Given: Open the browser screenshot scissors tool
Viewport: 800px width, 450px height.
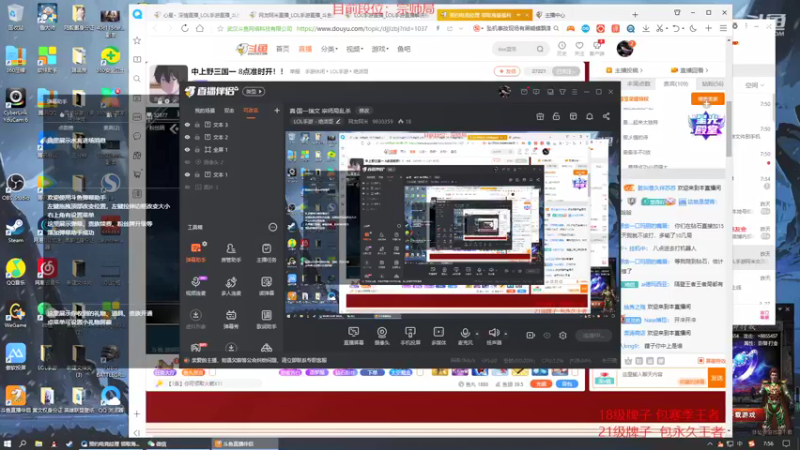Looking at the screenshot, I should click(x=660, y=29).
